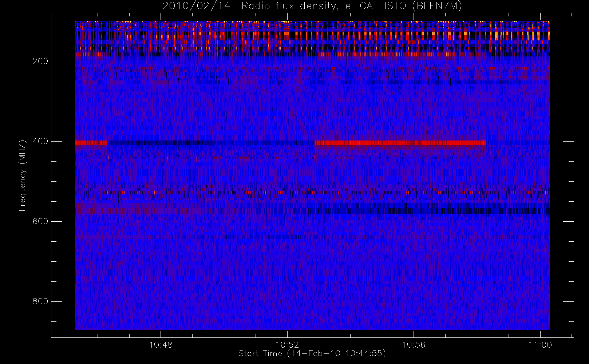Image resolution: width=589 pixels, height=364 pixels.
Task: Click the 400 frequency tick label
Action: point(40,141)
